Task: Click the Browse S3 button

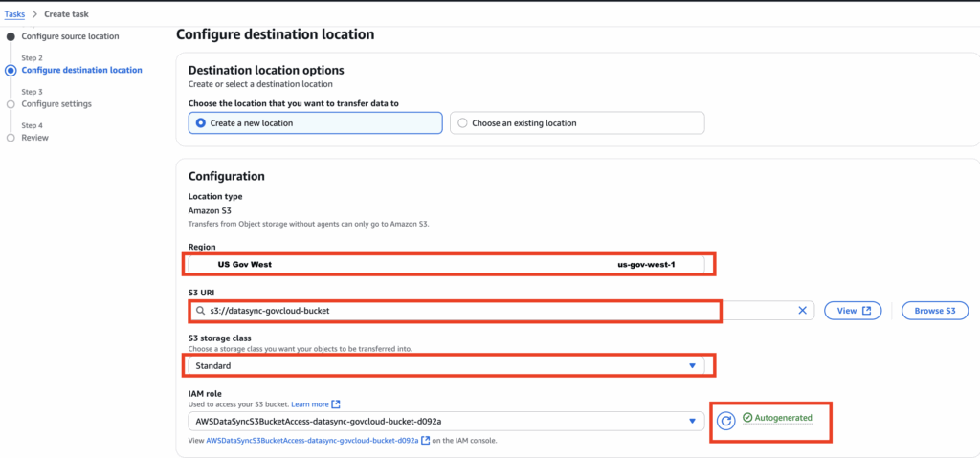Action: 934,311
